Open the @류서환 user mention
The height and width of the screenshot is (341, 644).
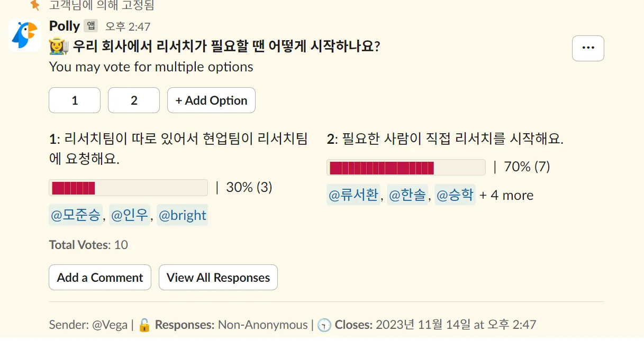point(353,195)
